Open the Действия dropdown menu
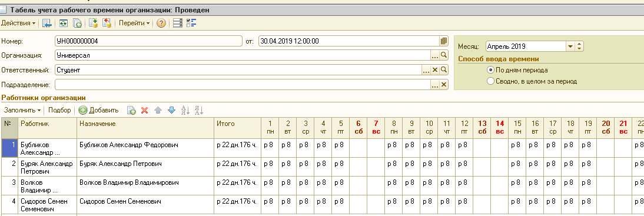644x216 pixels. coord(18,24)
